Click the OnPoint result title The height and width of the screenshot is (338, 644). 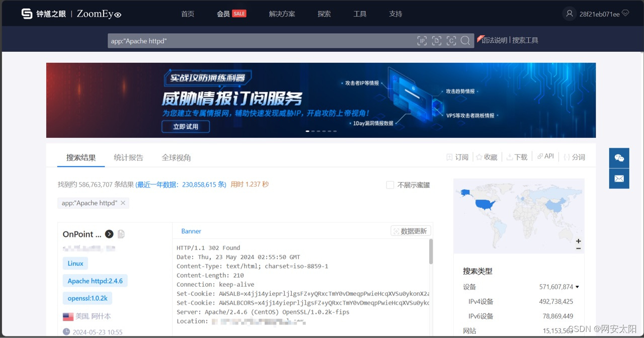click(82, 234)
